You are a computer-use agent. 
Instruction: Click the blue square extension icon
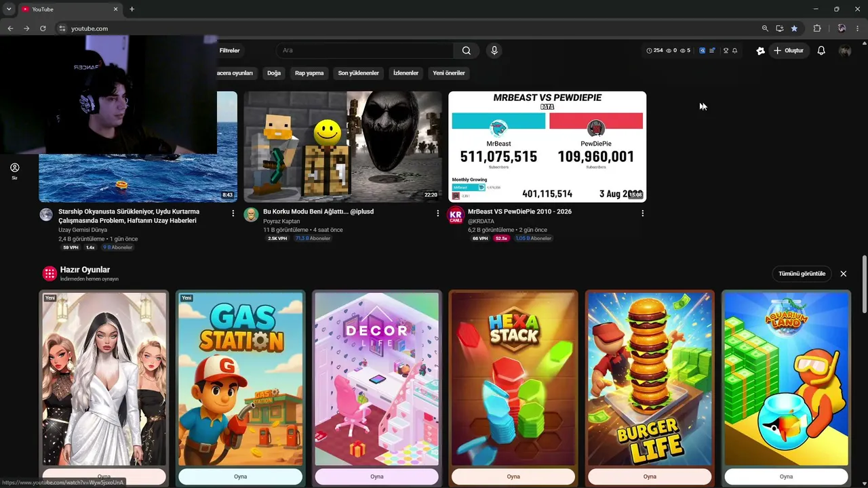point(702,51)
